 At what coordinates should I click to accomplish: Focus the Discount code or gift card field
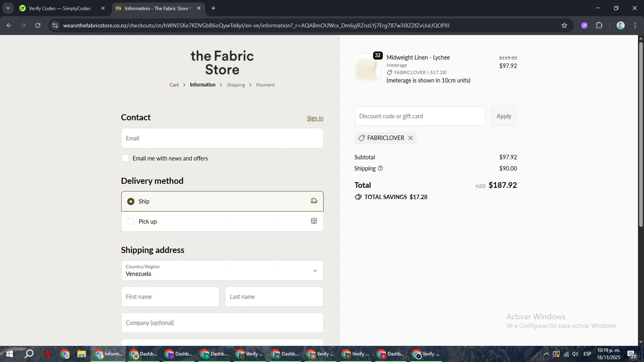pos(420,116)
